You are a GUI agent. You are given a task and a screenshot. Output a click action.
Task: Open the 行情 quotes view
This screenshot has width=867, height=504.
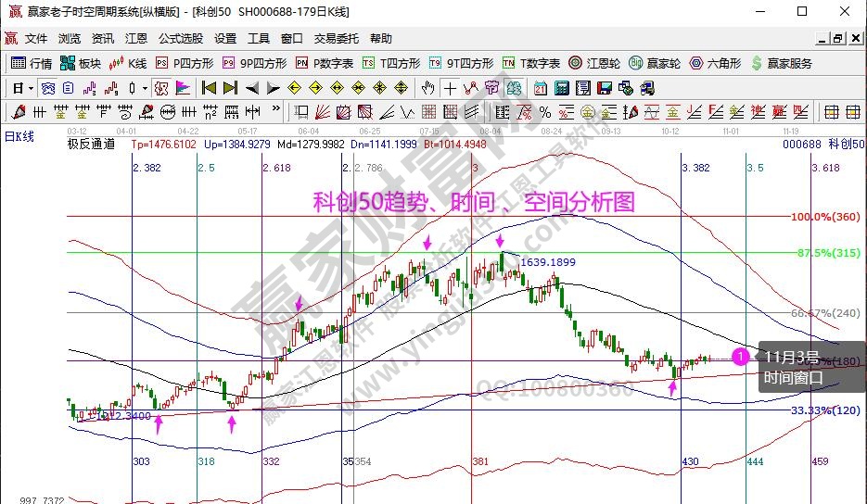coord(31,64)
